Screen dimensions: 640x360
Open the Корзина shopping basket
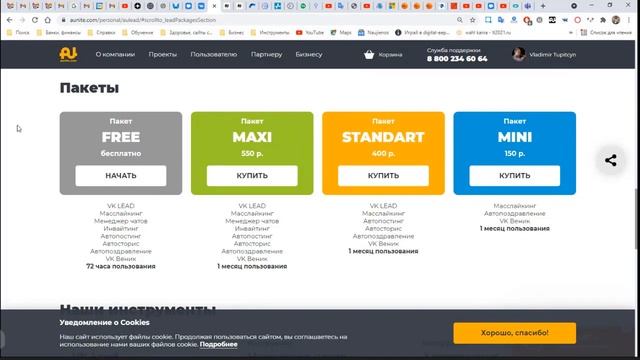click(x=383, y=54)
